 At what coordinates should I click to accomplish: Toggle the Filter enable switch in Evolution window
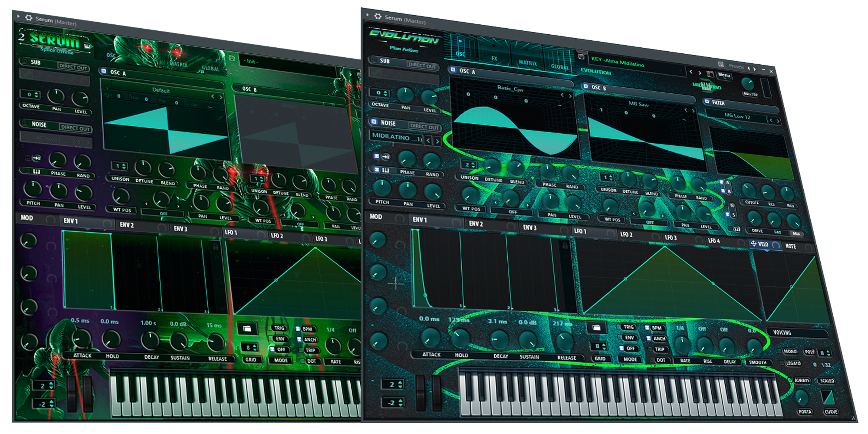pyautogui.click(x=707, y=102)
